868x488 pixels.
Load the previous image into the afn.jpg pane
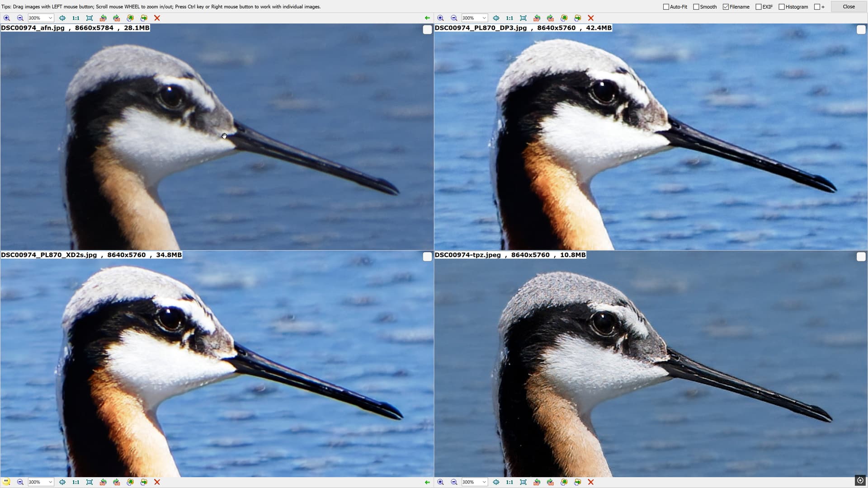point(130,18)
